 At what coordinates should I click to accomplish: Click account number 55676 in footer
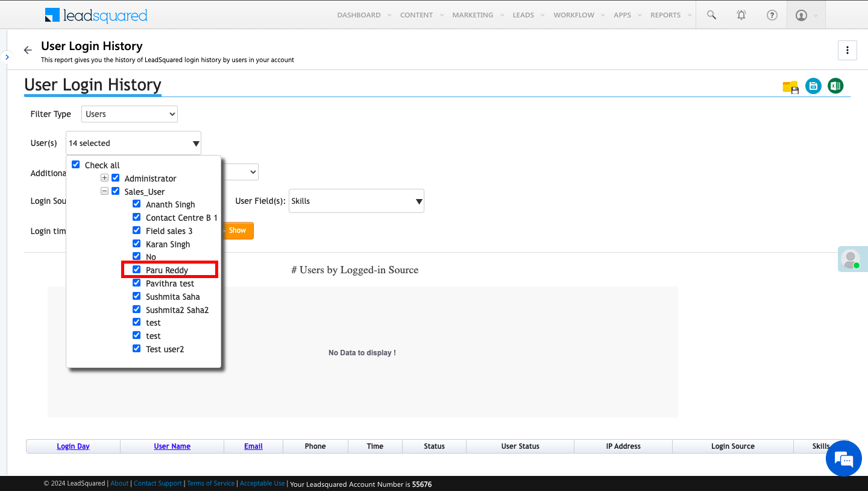[422, 484]
